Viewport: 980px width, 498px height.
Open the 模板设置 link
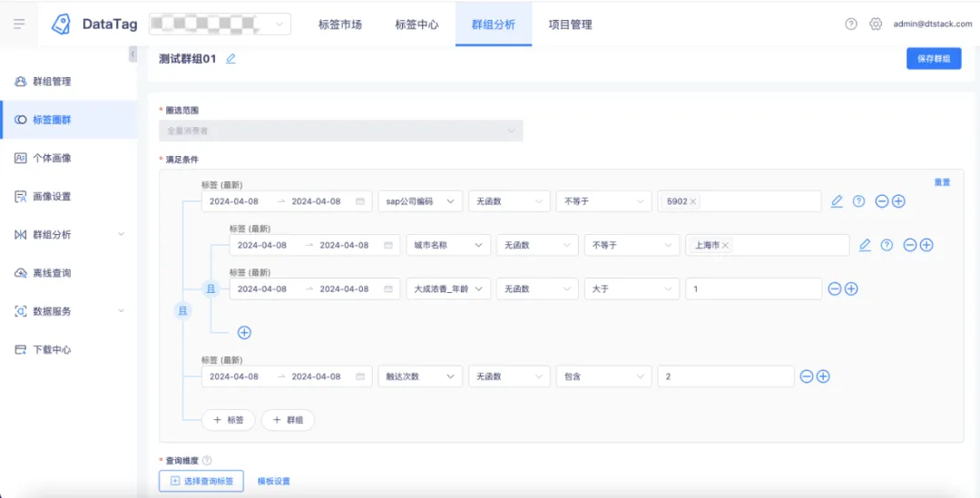pos(274,481)
